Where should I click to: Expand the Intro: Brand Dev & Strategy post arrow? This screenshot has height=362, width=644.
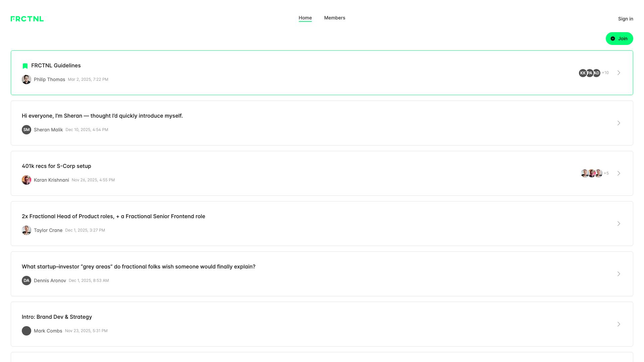click(x=619, y=324)
